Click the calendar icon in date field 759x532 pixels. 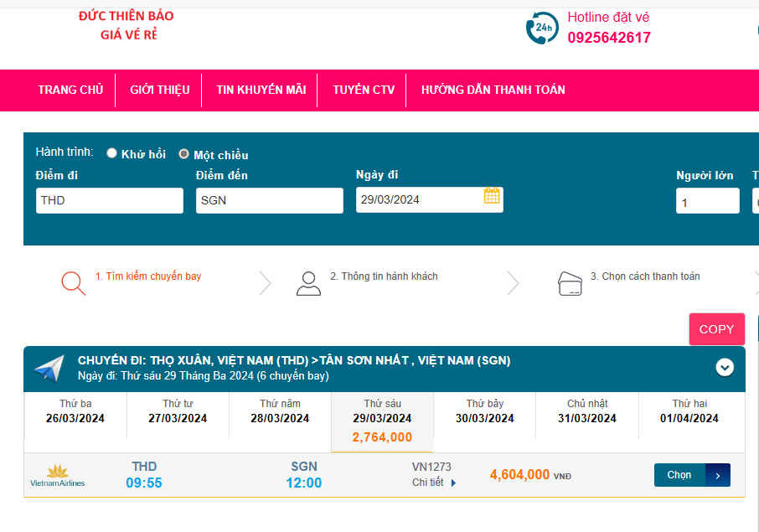pos(492,196)
